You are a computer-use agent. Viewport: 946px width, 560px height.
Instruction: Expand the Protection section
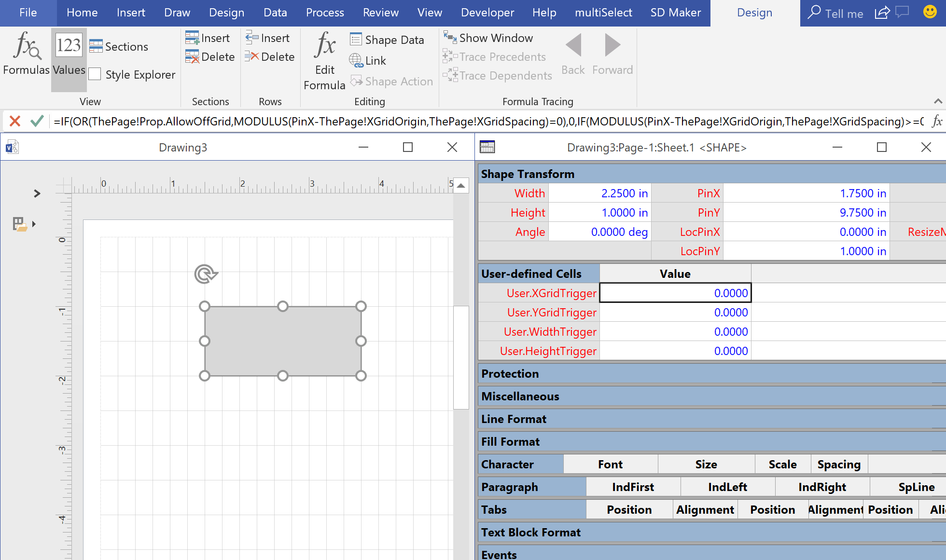[510, 373]
